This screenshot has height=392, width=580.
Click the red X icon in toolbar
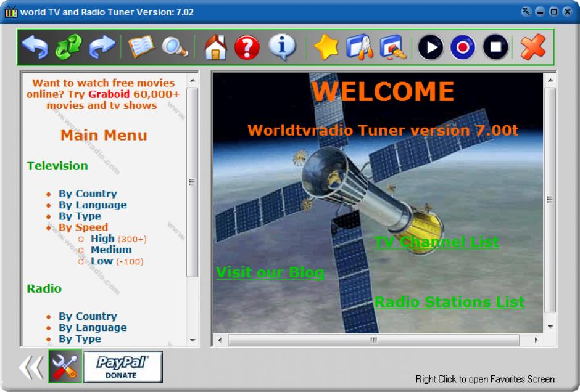click(532, 47)
